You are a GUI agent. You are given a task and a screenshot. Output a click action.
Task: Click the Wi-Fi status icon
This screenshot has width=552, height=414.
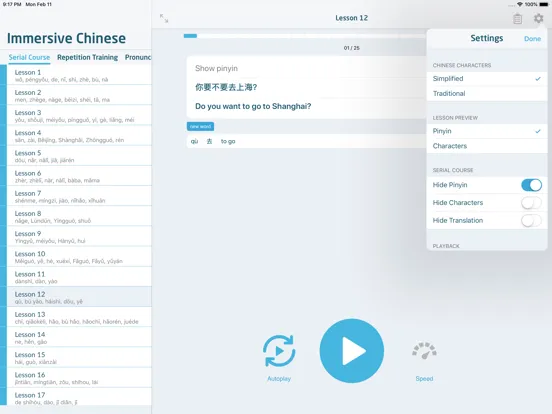(520, 4)
